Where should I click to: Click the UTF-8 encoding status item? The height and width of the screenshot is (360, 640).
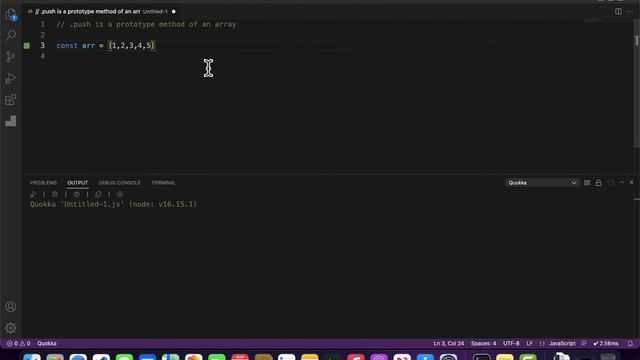tap(511, 344)
